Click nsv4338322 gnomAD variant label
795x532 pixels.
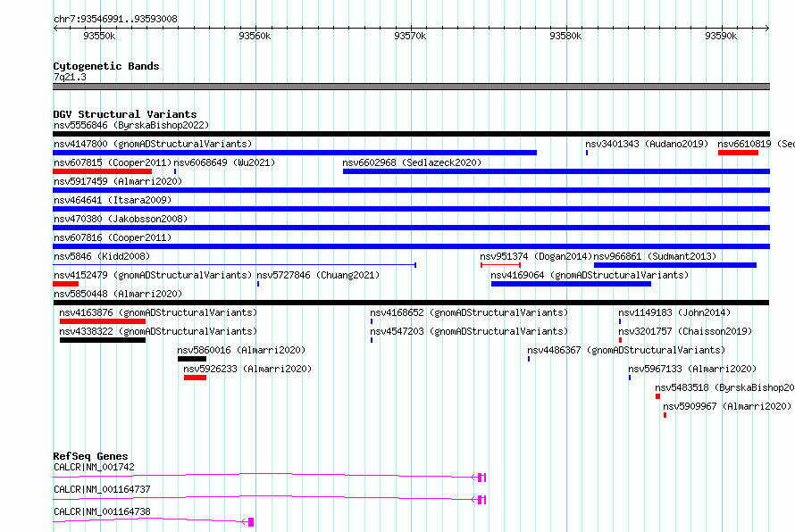(x=158, y=331)
